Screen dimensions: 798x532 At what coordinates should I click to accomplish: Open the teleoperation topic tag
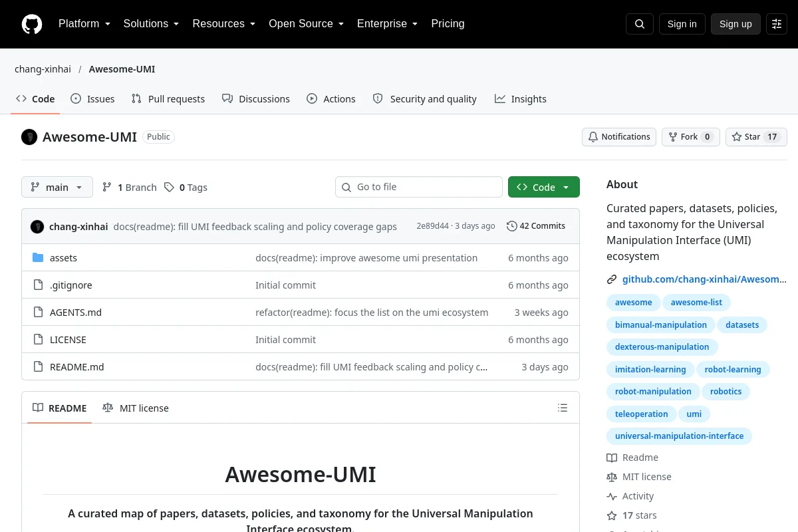(642, 414)
